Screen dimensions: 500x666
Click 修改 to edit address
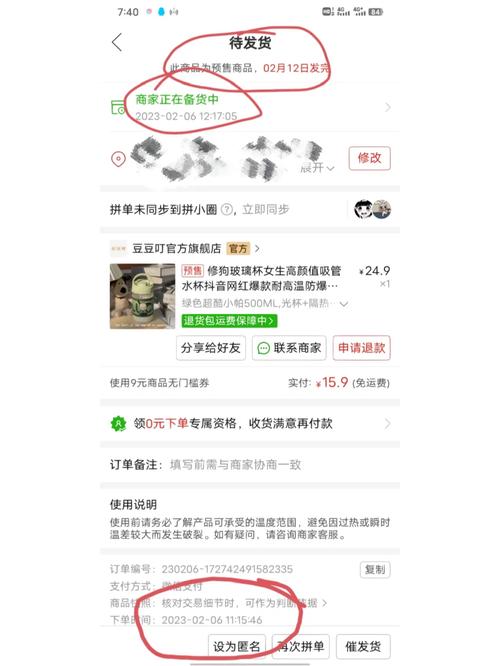pos(370,158)
